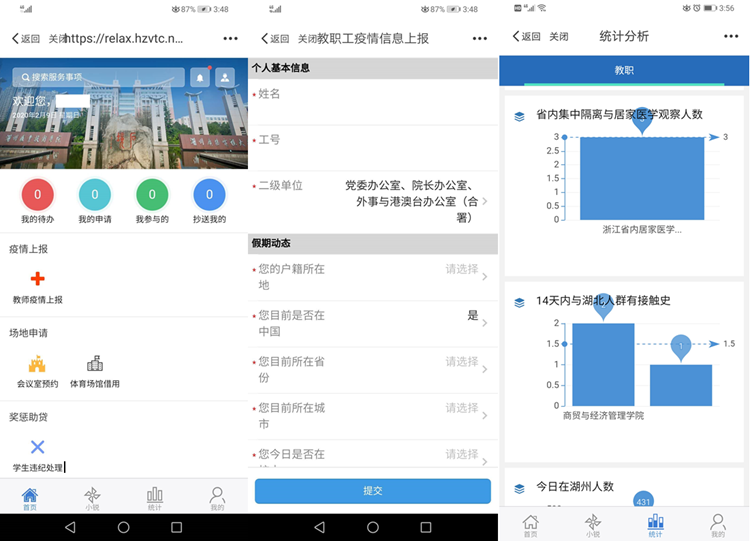The width and height of the screenshot is (750, 541).
Task: Tap the notification bell on the home banner
Action: pyautogui.click(x=201, y=77)
